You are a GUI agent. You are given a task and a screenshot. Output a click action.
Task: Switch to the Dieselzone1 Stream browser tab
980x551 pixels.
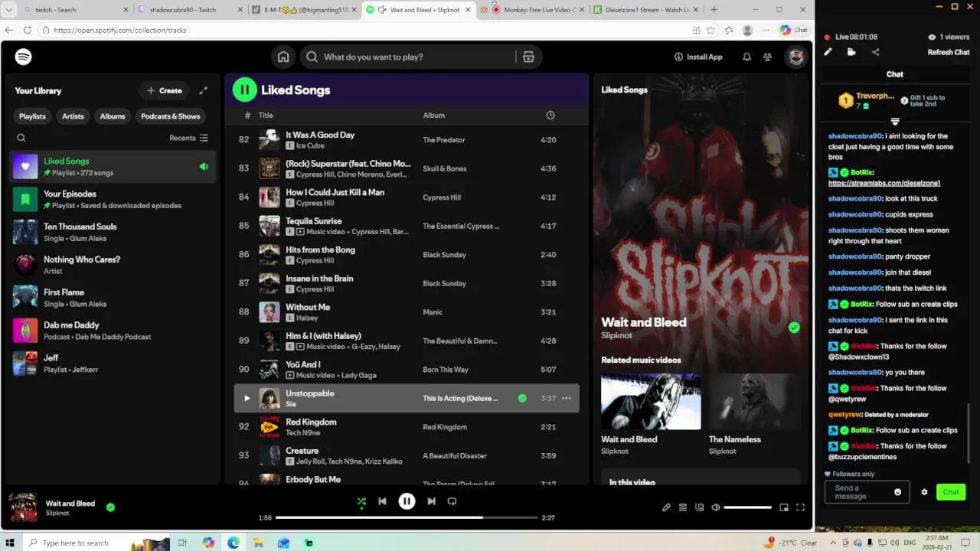(645, 10)
